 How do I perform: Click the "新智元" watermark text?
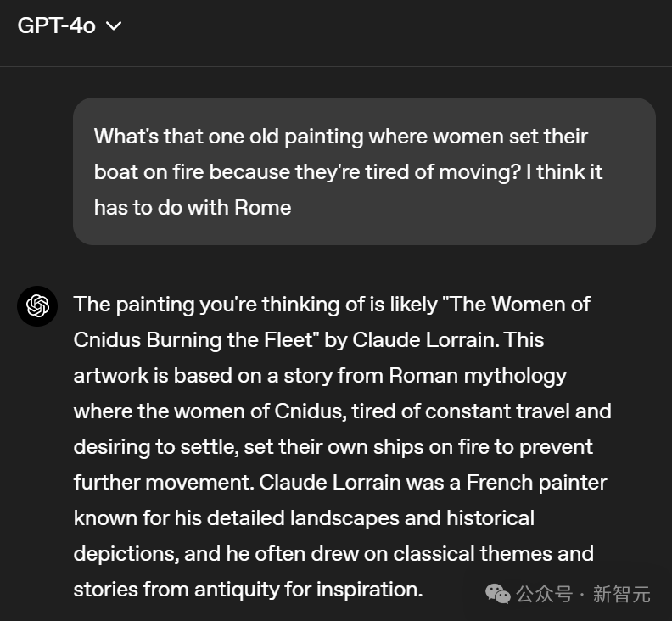(x=621, y=594)
